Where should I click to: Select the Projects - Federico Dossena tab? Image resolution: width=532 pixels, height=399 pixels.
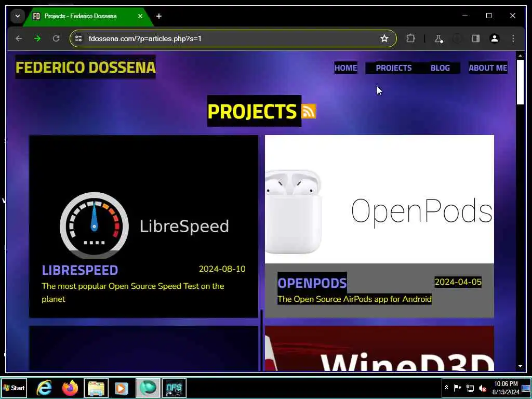tap(88, 16)
